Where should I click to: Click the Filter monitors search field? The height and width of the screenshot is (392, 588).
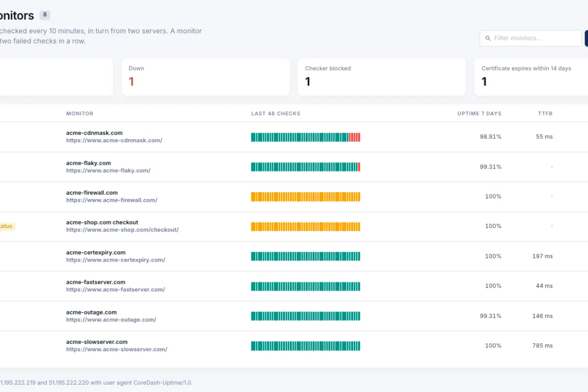click(531, 38)
